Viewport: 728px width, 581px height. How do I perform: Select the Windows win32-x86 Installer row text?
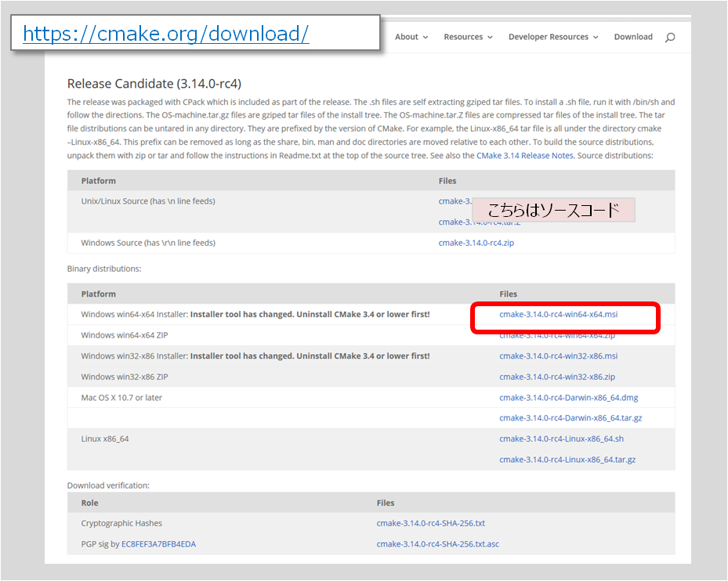pos(255,356)
